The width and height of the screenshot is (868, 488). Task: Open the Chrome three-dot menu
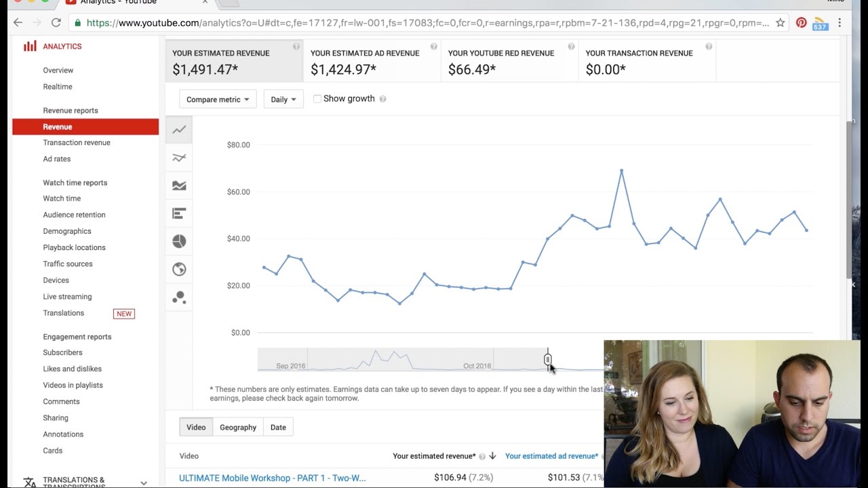point(840,22)
